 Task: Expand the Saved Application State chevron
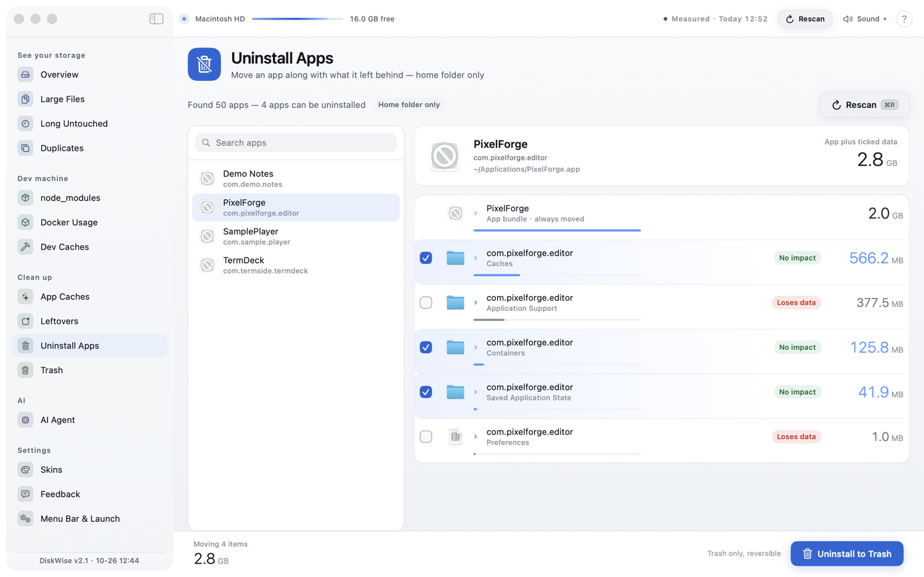tap(476, 392)
